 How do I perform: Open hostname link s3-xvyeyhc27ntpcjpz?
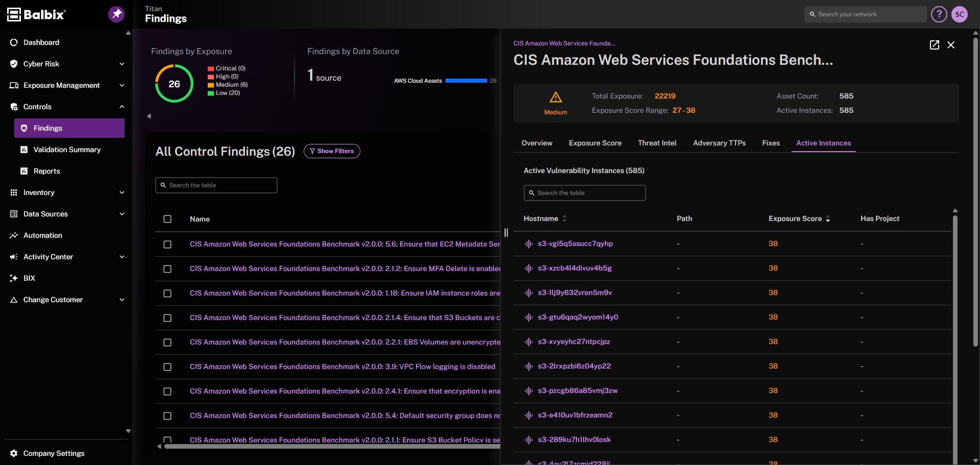pyautogui.click(x=574, y=341)
